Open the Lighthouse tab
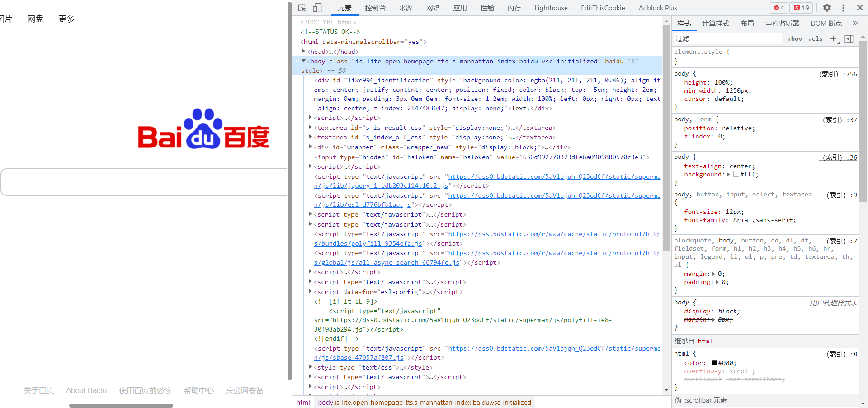Image resolution: width=868 pixels, height=408 pixels. [x=551, y=8]
